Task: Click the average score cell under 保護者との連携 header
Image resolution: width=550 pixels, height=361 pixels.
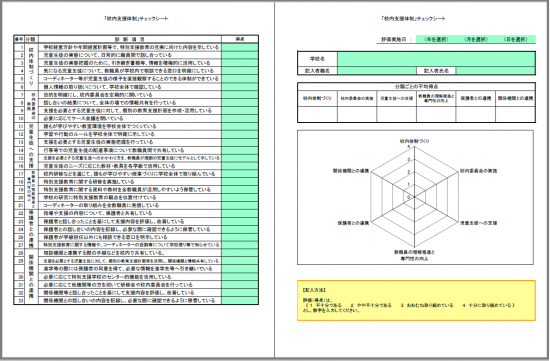Action: click(x=476, y=114)
